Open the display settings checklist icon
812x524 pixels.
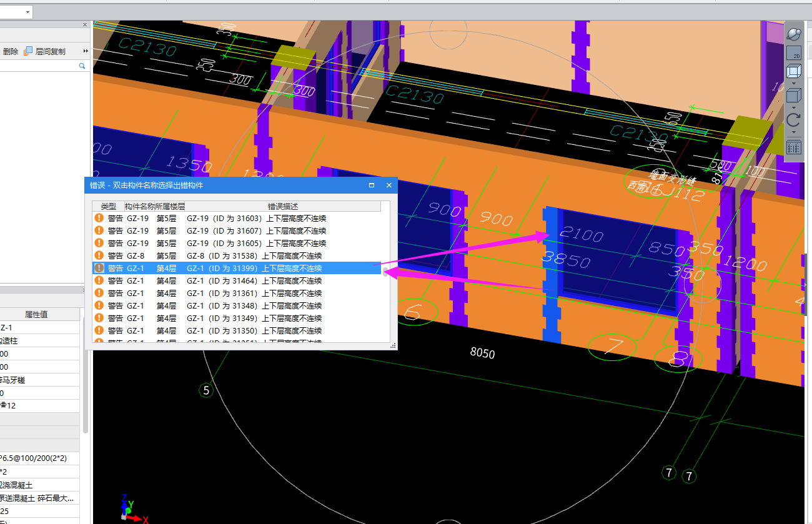click(793, 147)
